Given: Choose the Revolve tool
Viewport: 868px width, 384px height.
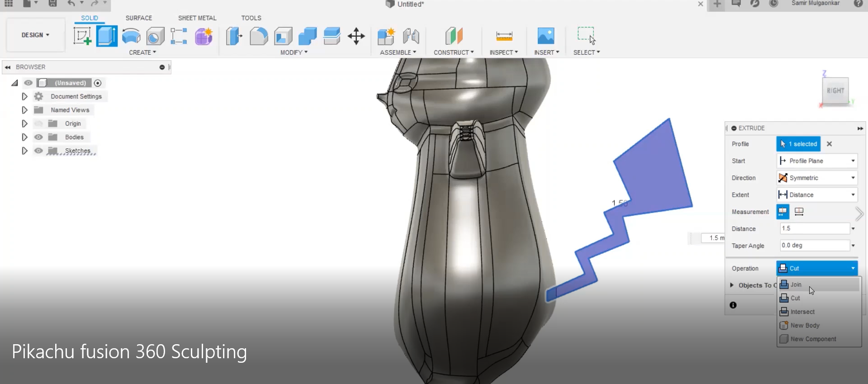Looking at the screenshot, I should 131,36.
